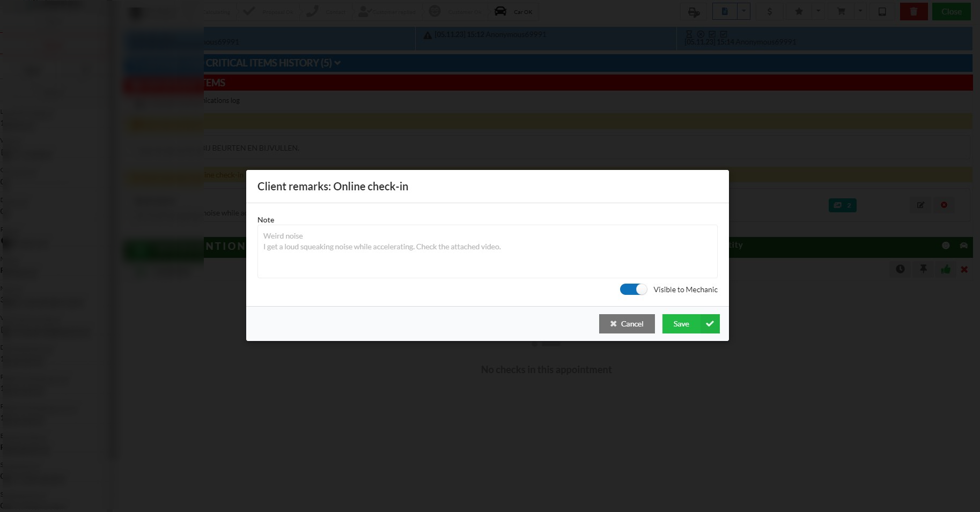Click the green thumbs-up icon
Viewport: 980px width, 512px height.
point(945,269)
